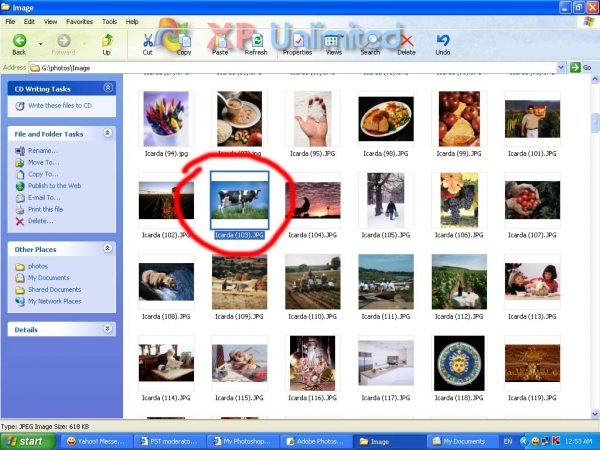Click the Cut toolbar icon
The height and width of the screenshot is (450, 600).
pos(148,44)
